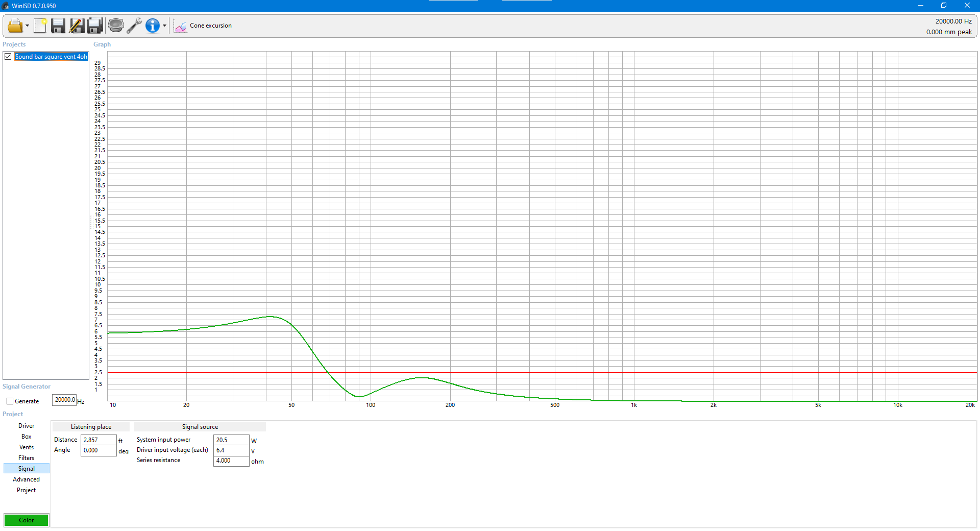Image resolution: width=980 pixels, height=531 pixels.
Task: Click the green curve peak near 50 Hz
Action: [271, 317]
